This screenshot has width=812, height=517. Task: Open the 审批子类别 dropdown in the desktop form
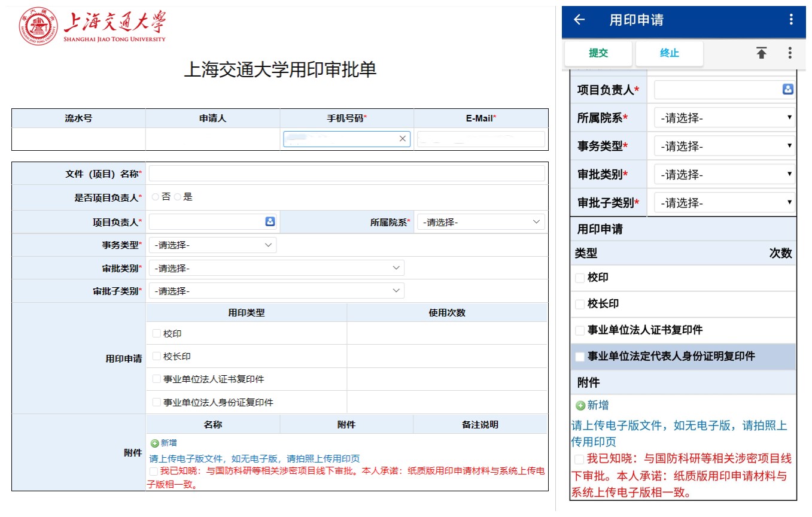tap(276, 291)
